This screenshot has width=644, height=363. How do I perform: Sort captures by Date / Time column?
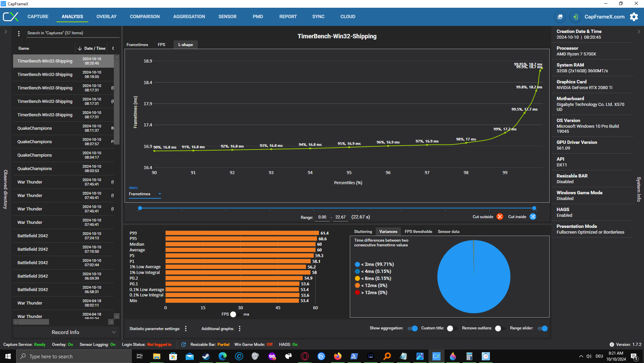point(91,48)
